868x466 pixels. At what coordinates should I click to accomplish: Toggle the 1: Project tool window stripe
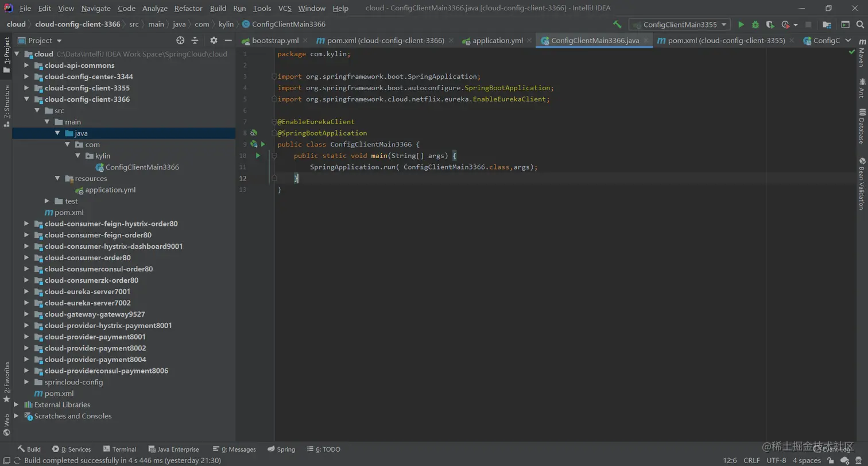tap(6, 55)
